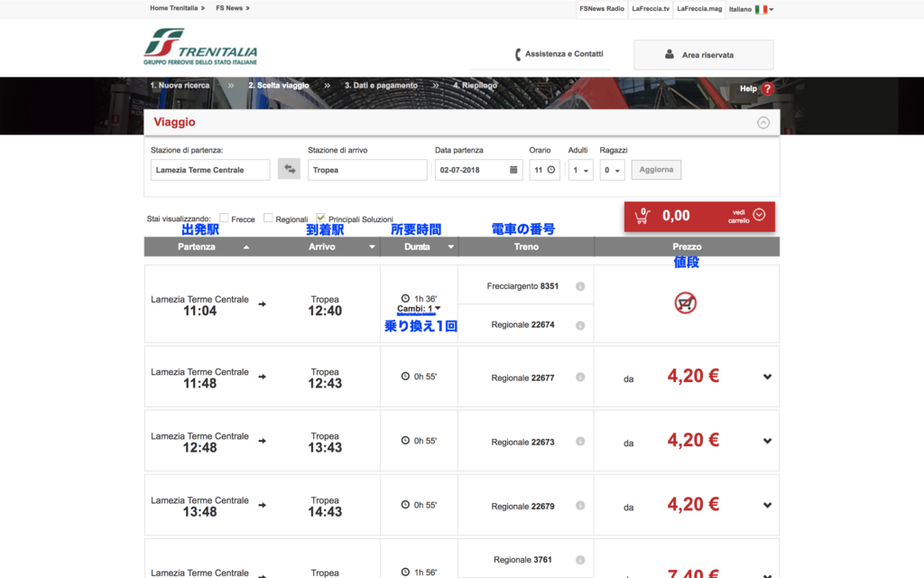Go to step 1. Nuova ricerca
Viewport: 924px width, 578px height.
tap(180, 86)
